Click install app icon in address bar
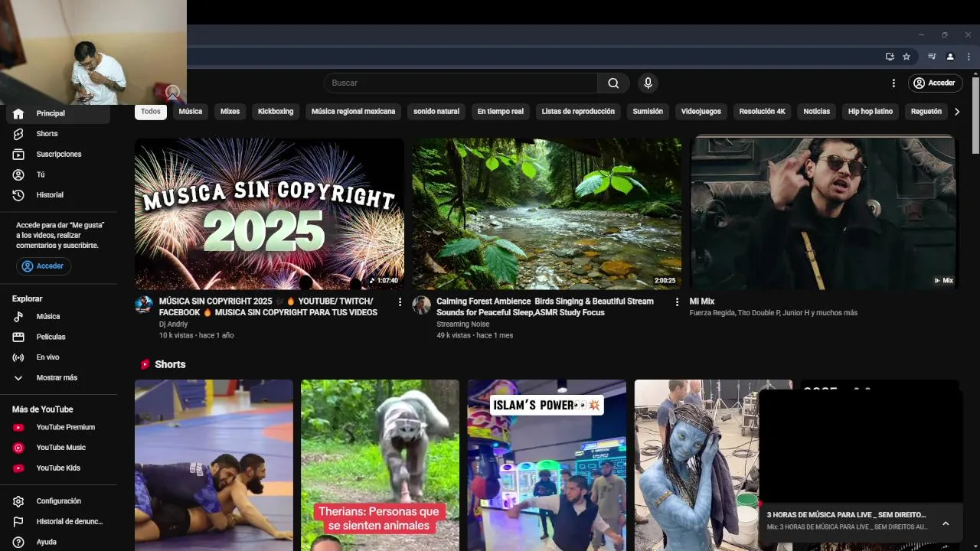 click(890, 57)
